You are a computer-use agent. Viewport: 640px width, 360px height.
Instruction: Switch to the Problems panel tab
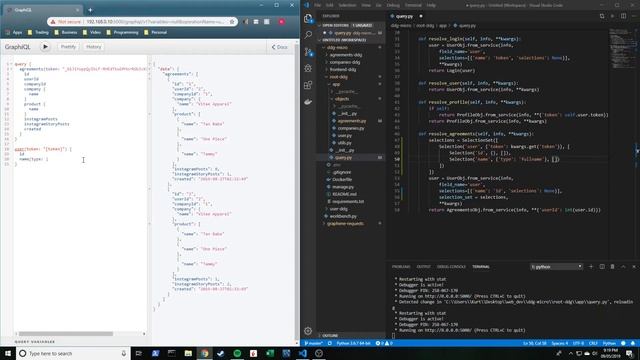point(401,267)
